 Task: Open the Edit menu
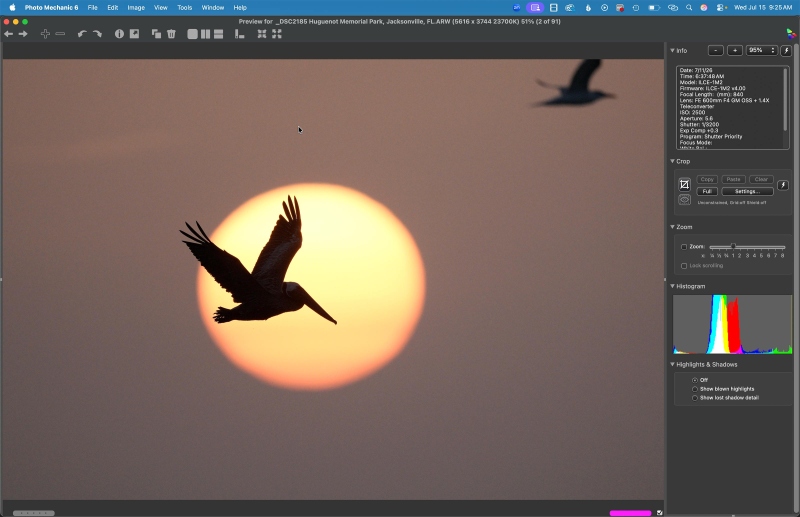[112, 8]
